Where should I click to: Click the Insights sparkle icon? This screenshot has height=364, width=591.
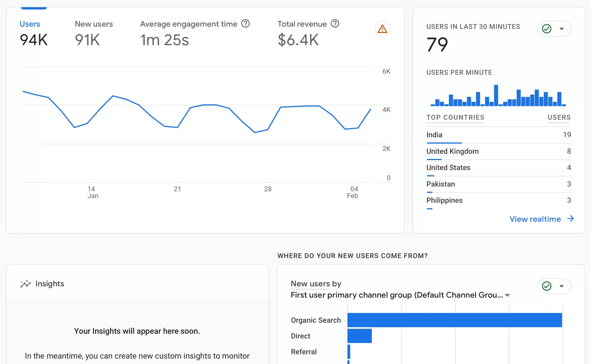(25, 284)
